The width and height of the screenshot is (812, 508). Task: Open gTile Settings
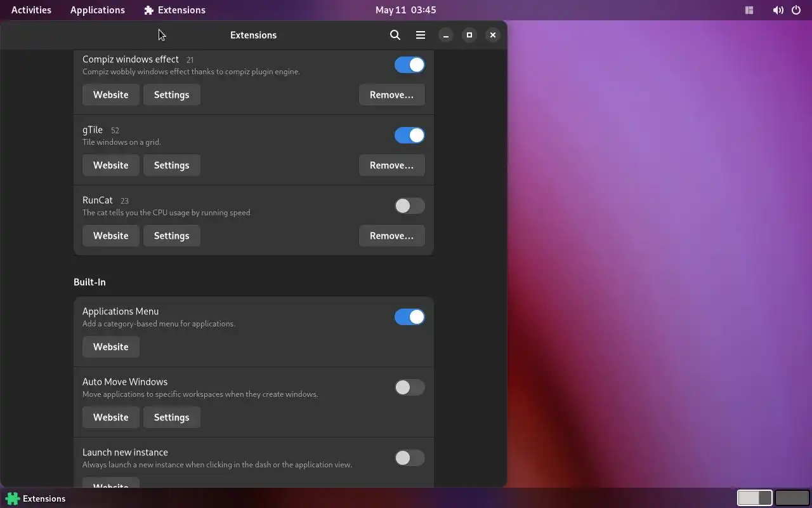point(172,165)
